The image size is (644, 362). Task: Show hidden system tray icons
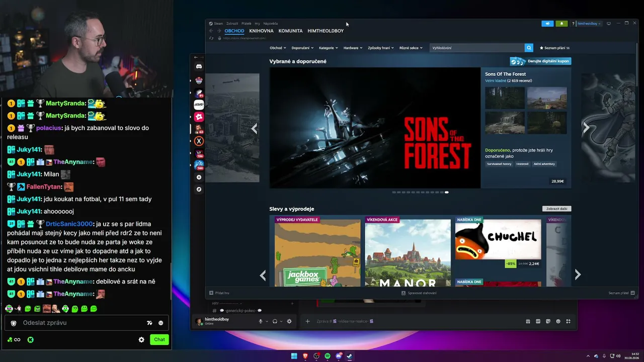point(589,356)
